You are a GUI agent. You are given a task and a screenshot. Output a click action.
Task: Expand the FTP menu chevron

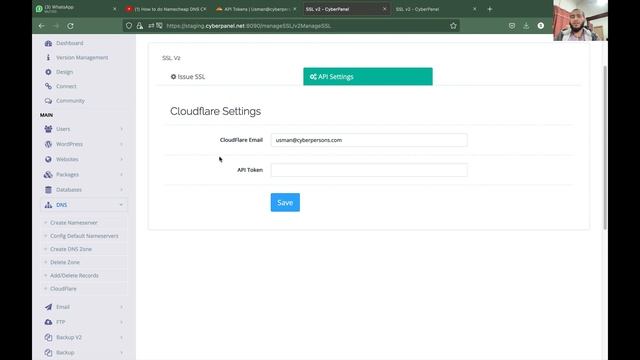(122, 322)
